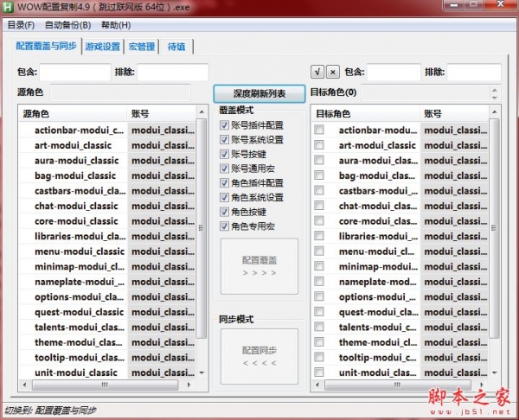Viewport: 519px width, 420px height.
Task: Check target art-modui_classic row checkbox
Action: [x=319, y=145]
